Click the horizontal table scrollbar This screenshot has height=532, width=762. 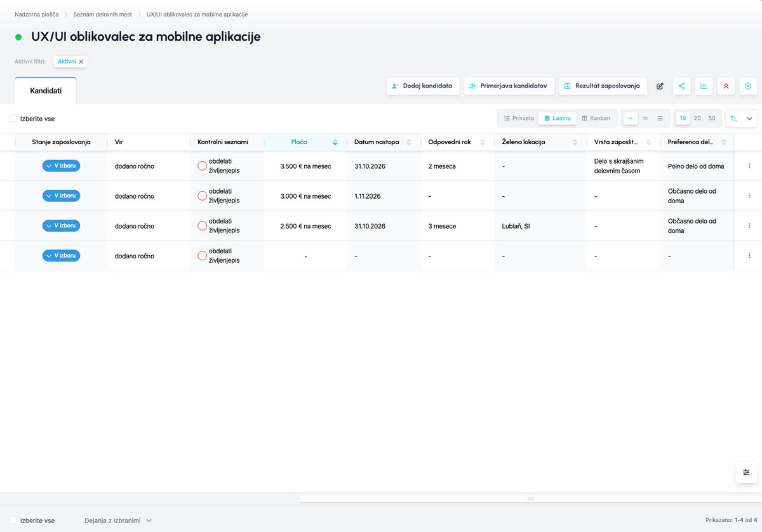pyautogui.click(x=530, y=499)
